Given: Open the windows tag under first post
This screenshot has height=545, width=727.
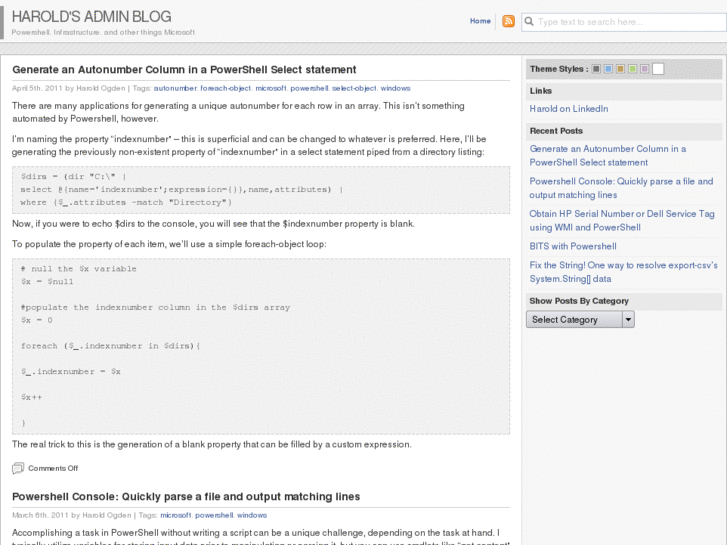Looking at the screenshot, I should point(395,88).
